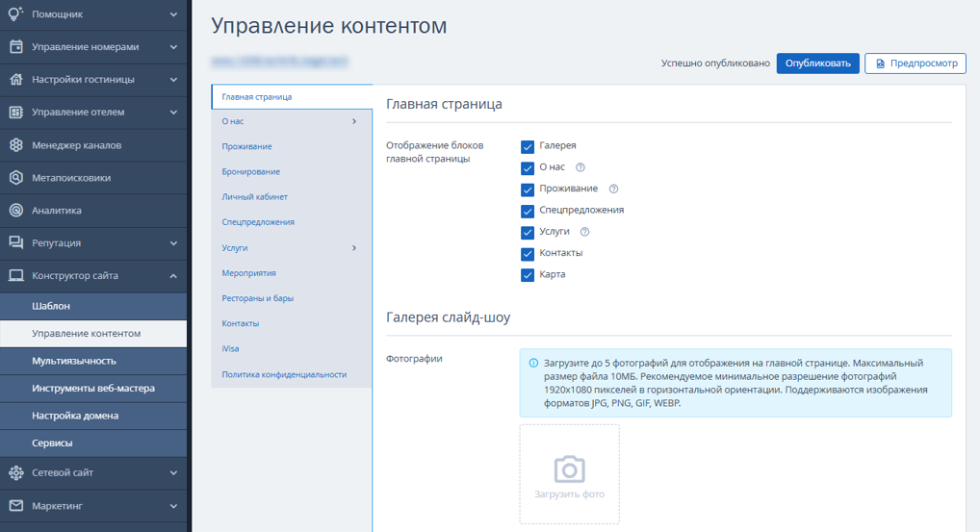Go to Мультиязычность in sidebar
The height and width of the screenshot is (532, 980).
click(74, 361)
